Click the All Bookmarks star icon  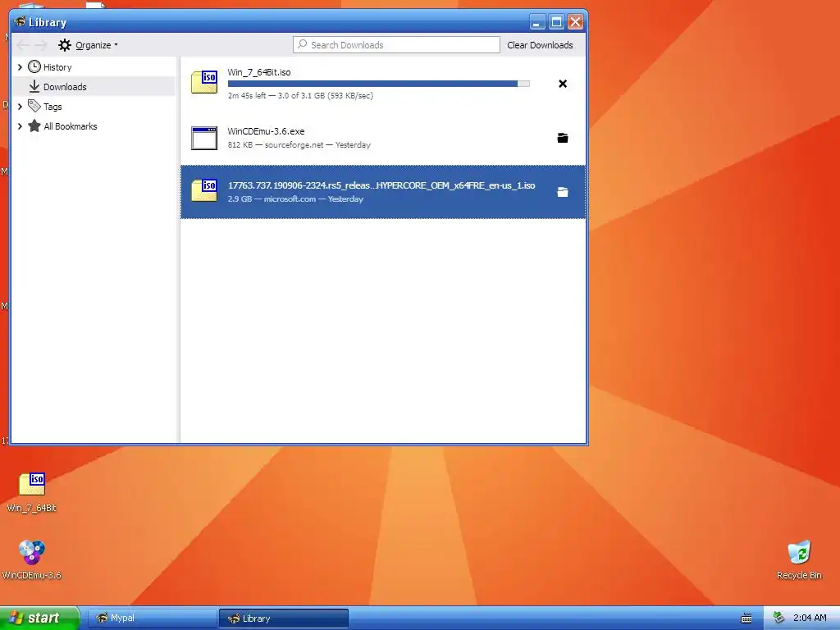[34, 126]
